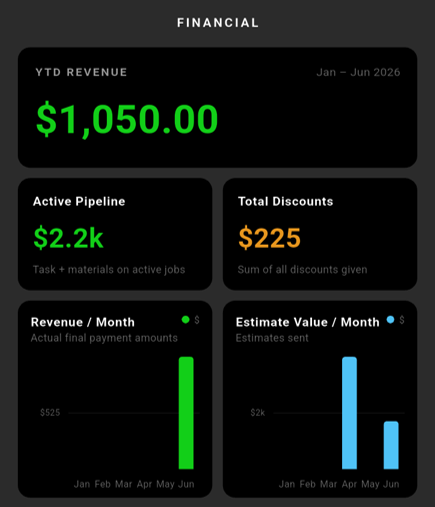
Task: Open the Total Discounts card title
Action: [285, 201]
